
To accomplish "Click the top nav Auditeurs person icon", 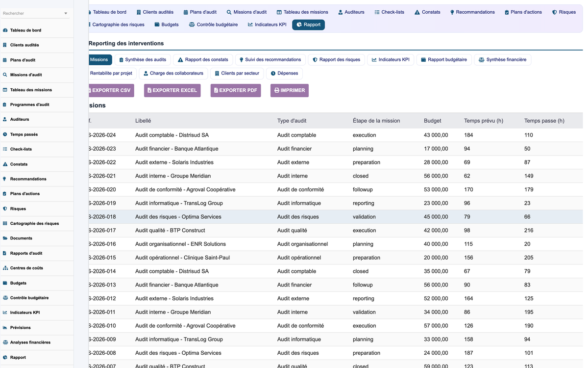I will 341,12.
